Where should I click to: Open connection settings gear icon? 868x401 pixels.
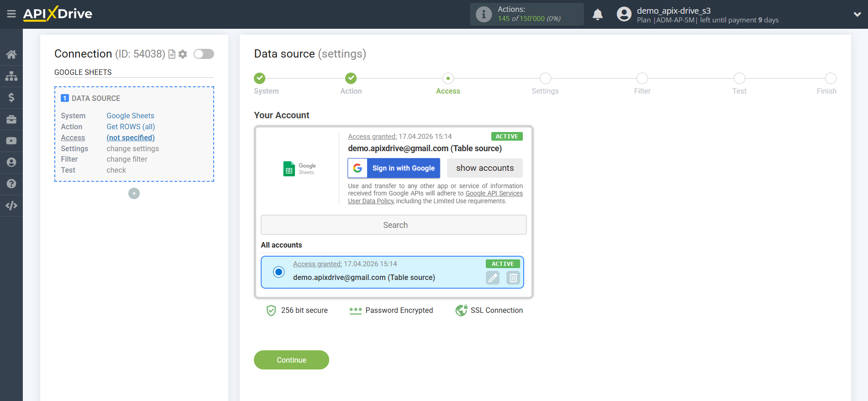point(183,54)
